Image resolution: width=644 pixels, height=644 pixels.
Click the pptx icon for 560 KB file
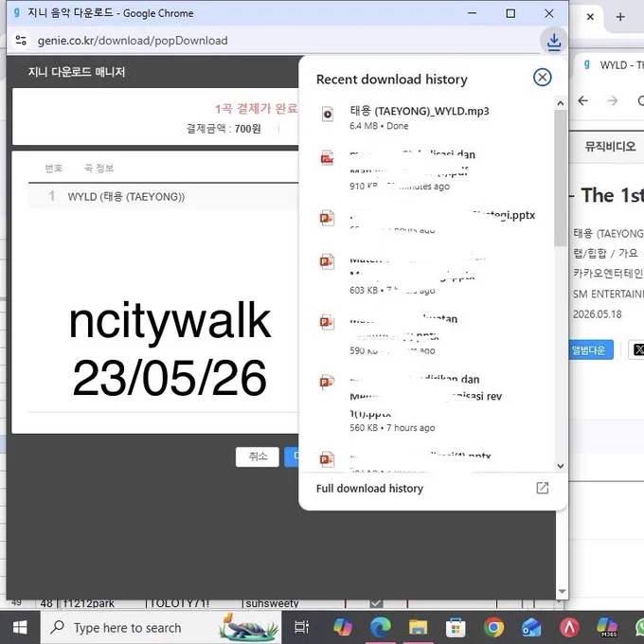pos(327,382)
